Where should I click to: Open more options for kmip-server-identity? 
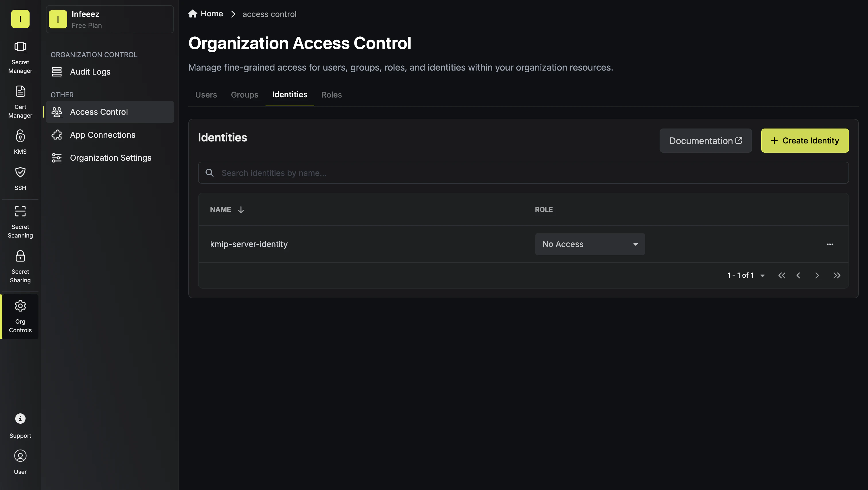(x=830, y=244)
